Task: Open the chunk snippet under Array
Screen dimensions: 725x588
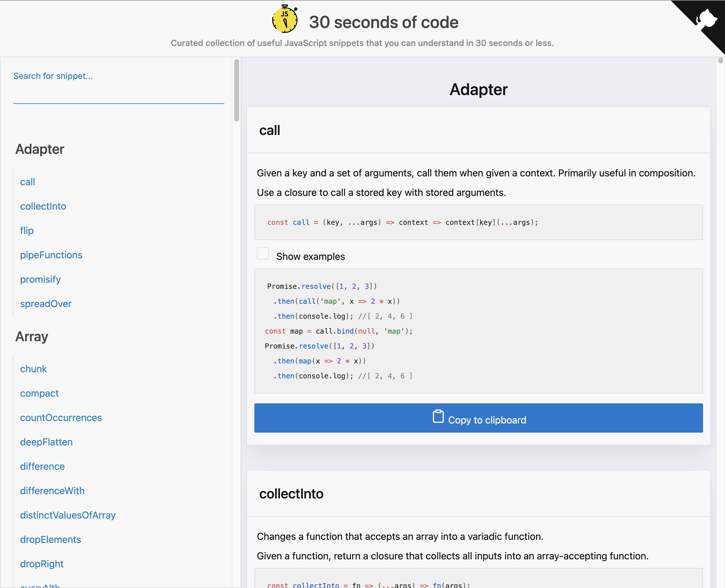Action: [x=34, y=369]
